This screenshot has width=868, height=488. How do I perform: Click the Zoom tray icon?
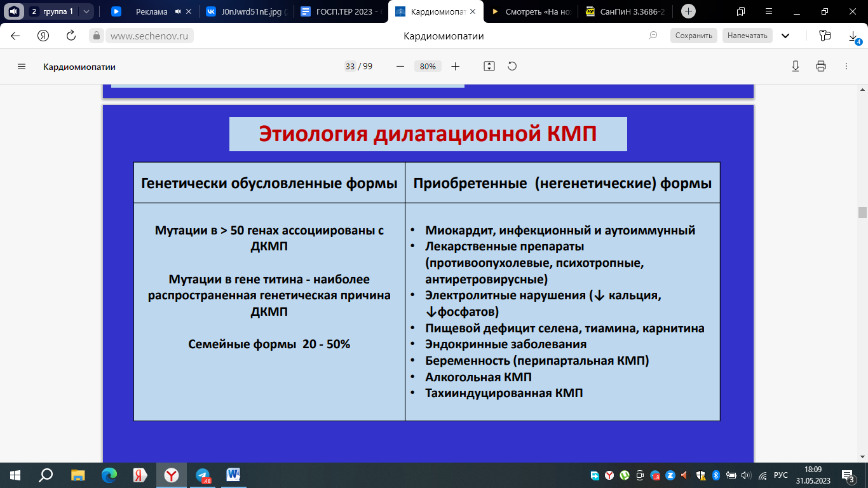click(x=670, y=475)
